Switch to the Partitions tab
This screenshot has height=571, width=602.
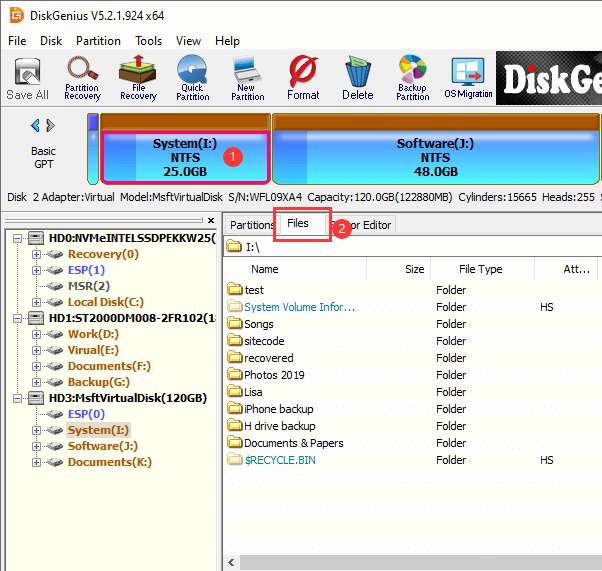coord(251,225)
